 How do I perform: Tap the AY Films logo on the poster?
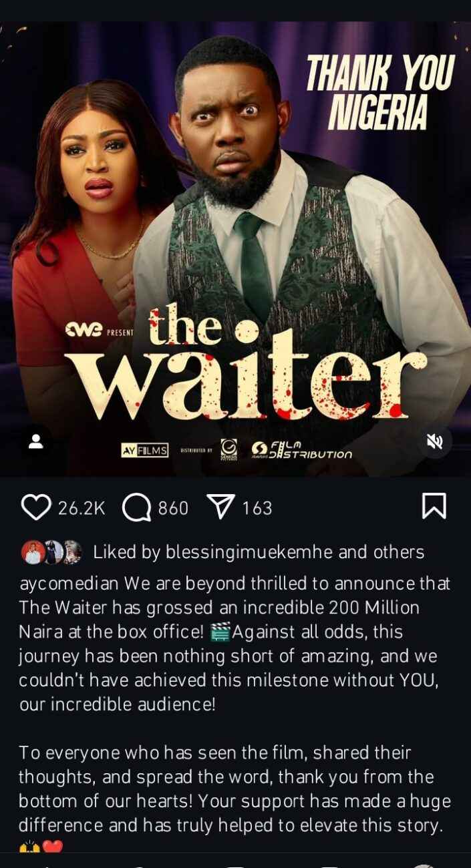(144, 451)
